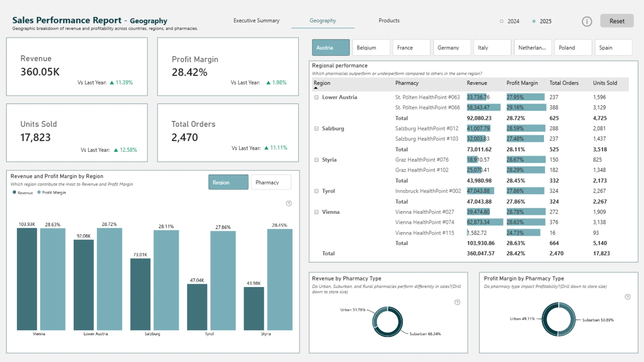Open help tooltip on Revenue by Region chart
644x362 pixels.
289,203
